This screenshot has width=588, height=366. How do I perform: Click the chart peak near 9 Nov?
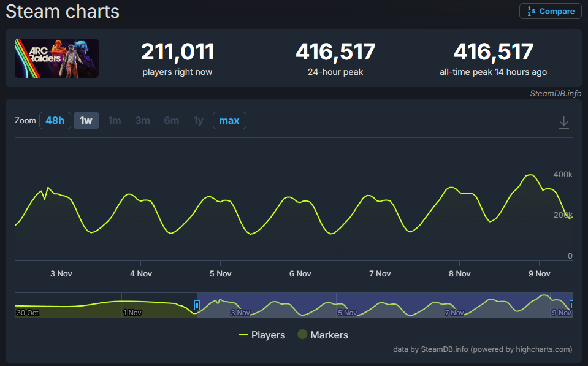click(530, 175)
